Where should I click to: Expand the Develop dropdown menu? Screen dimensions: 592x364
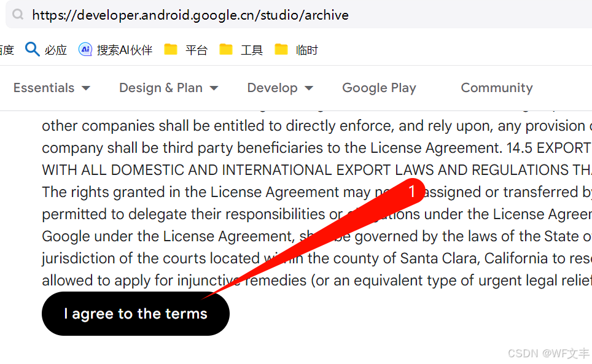pyautogui.click(x=280, y=88)
